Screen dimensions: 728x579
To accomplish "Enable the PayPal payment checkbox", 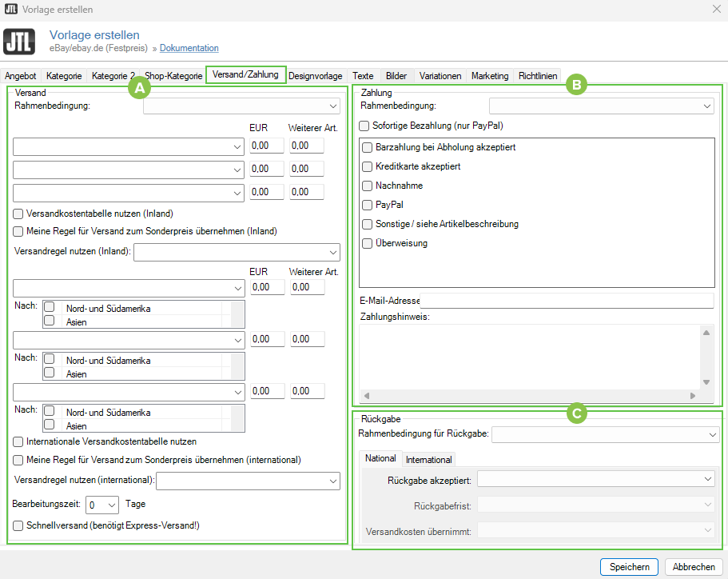I will click(368, 205).
